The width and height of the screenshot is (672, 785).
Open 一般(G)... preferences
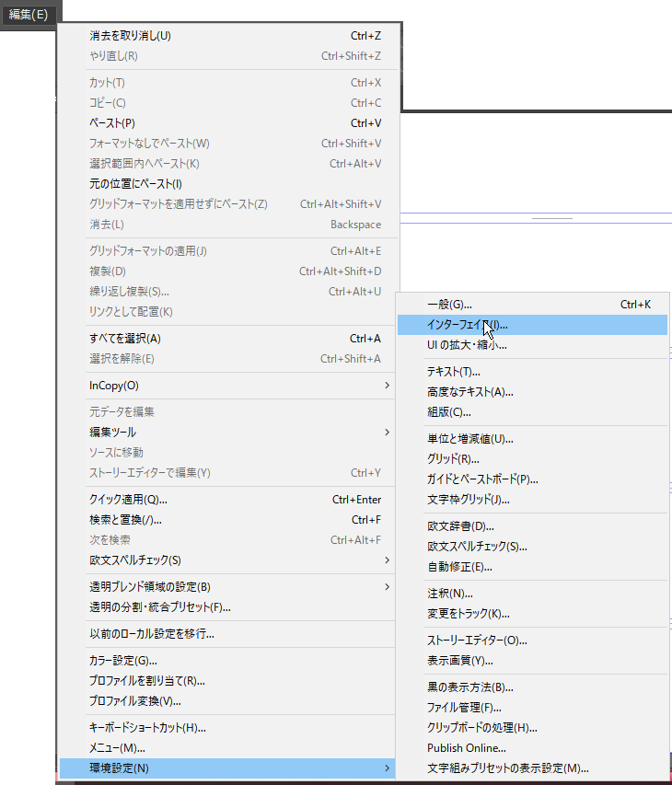(x=533, y=305)
